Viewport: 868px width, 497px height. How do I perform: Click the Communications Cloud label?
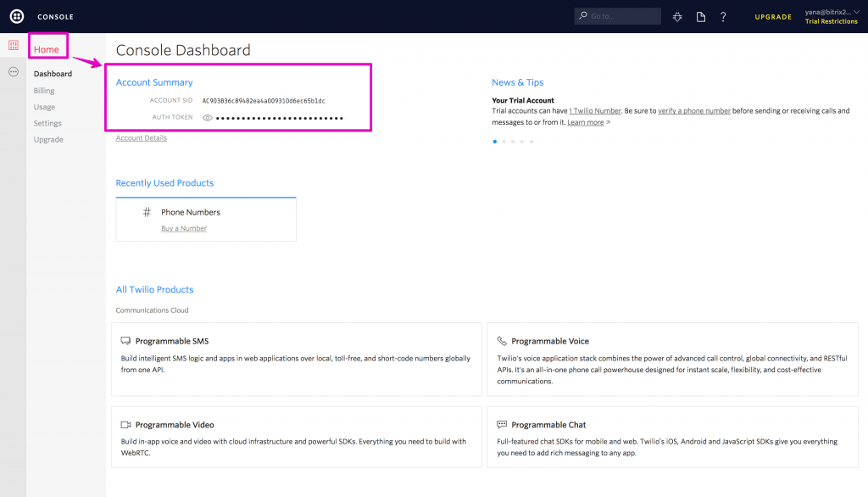click(x=153, y=310)
